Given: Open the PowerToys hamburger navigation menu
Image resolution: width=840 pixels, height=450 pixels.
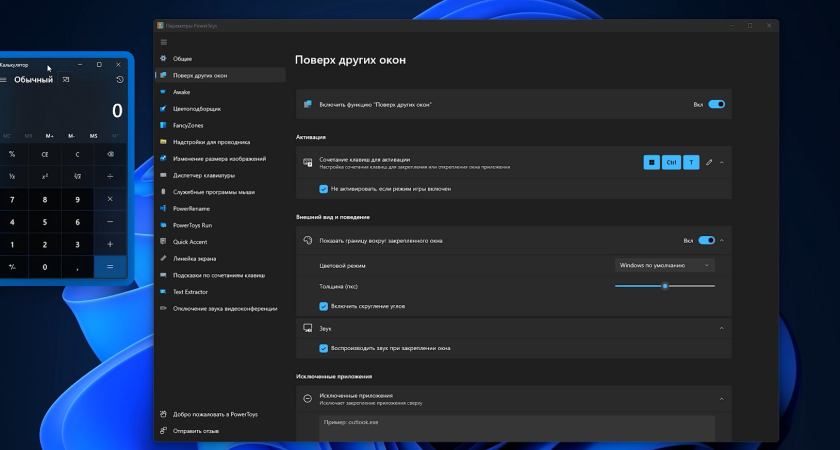Looking at the screenshot, I should tap(164, 42).
